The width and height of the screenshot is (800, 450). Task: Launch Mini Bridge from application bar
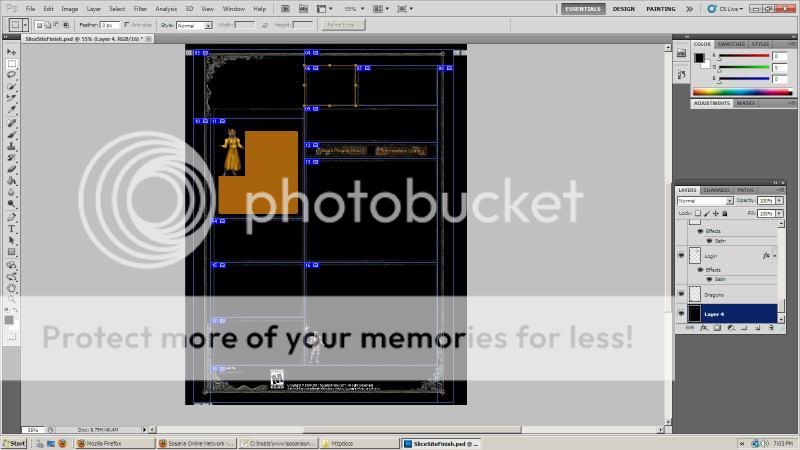(303, 9)
